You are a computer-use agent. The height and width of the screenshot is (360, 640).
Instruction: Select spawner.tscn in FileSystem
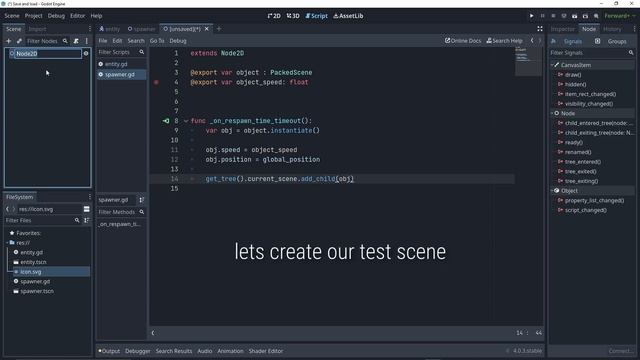pyautogui.click(x=37, y=291)
